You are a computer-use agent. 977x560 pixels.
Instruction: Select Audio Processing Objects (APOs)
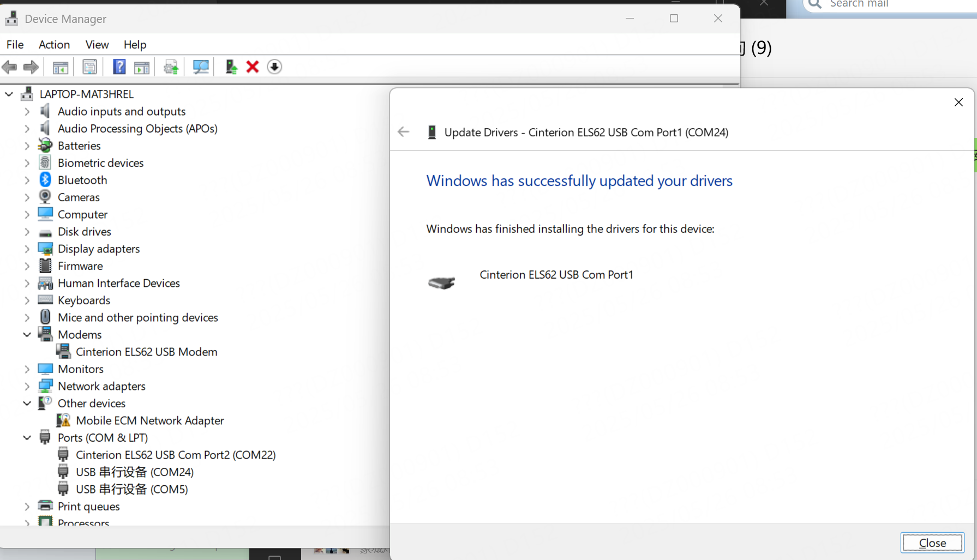(137, 128)
